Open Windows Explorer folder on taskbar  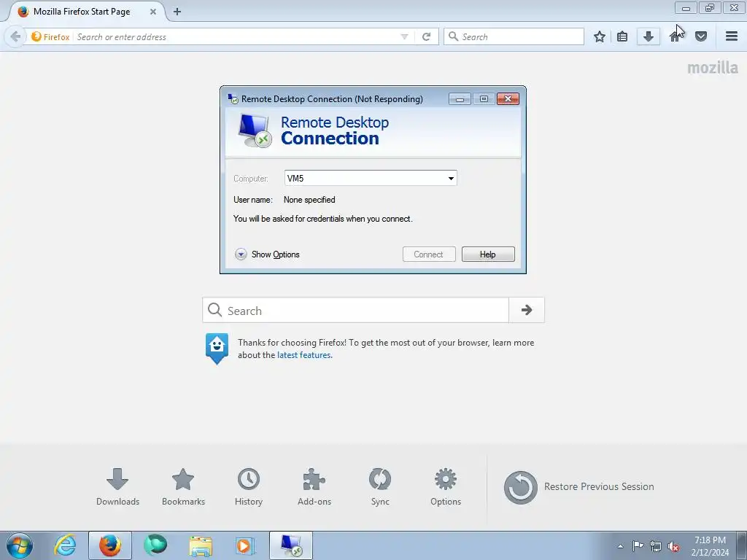coord(201,545)
